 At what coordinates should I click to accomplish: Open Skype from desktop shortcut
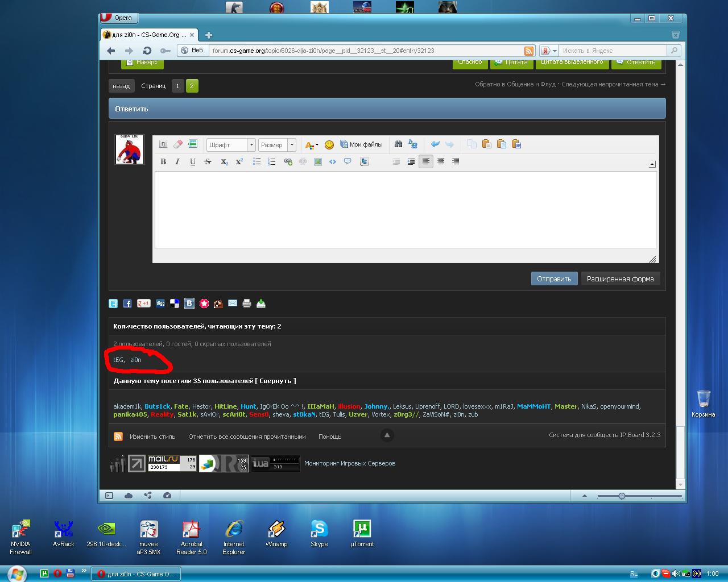[319, 534]
